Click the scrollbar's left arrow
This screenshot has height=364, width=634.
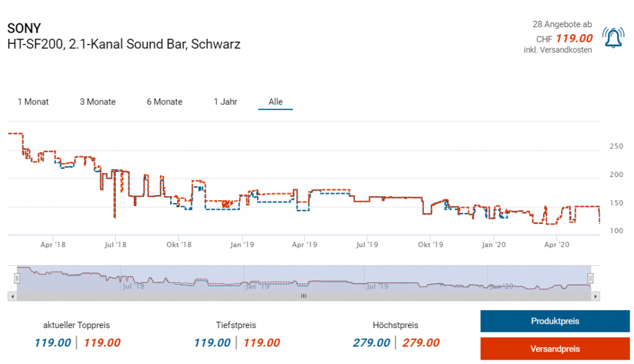tap(12, 297)
